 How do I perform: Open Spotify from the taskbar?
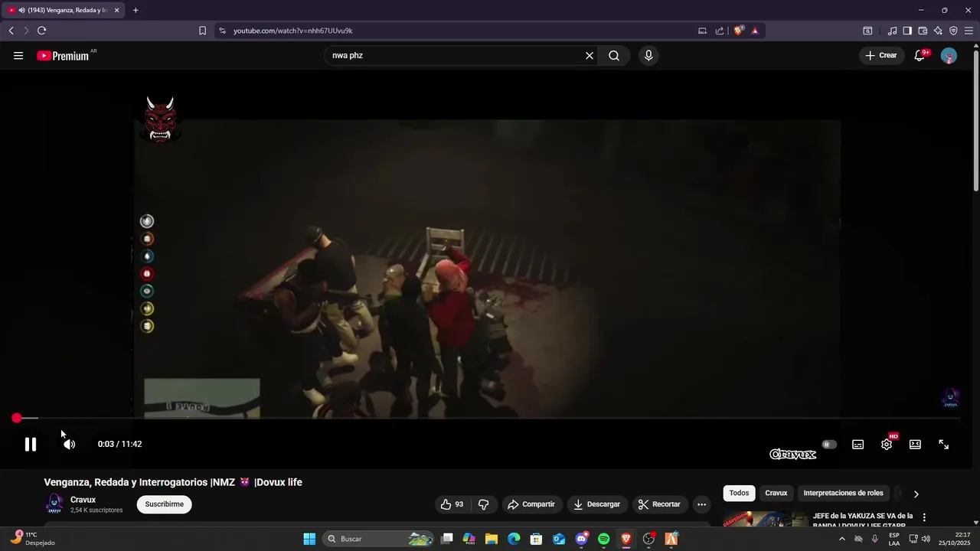pyautogui.click(x=603, y=539)
